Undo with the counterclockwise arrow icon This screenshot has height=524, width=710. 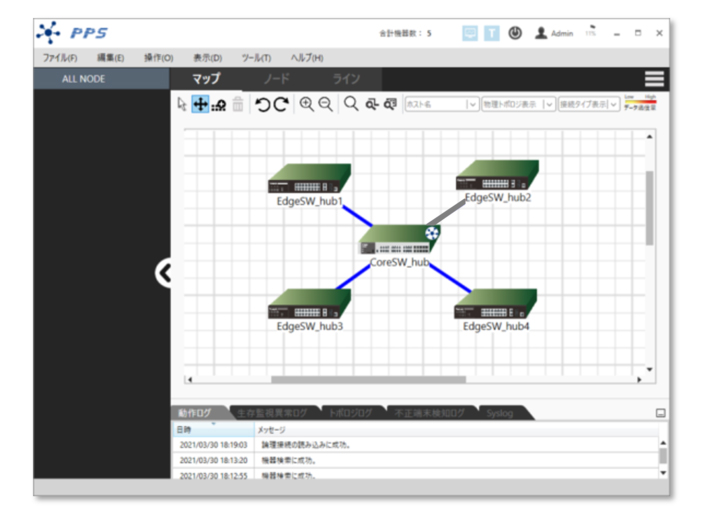tap(263, 104)
